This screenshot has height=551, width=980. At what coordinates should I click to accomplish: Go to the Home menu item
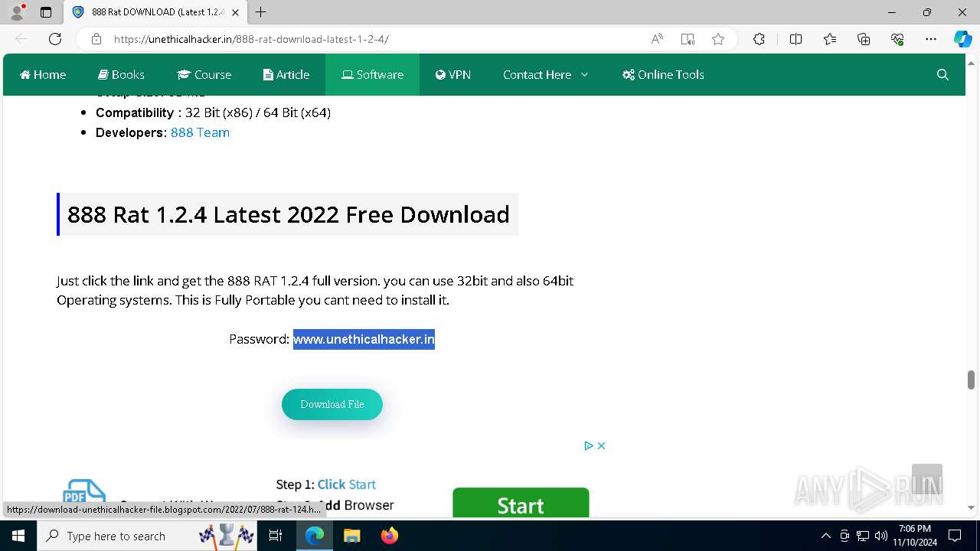pyautogui.click(x=43, y=74)
